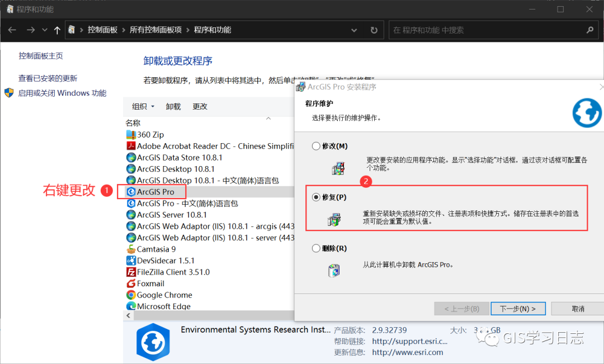Click the ArcGIS Server 10.8.1 icon
This screenshot has width=604, height=364.
pyautogui.click(x=131, y=215)
